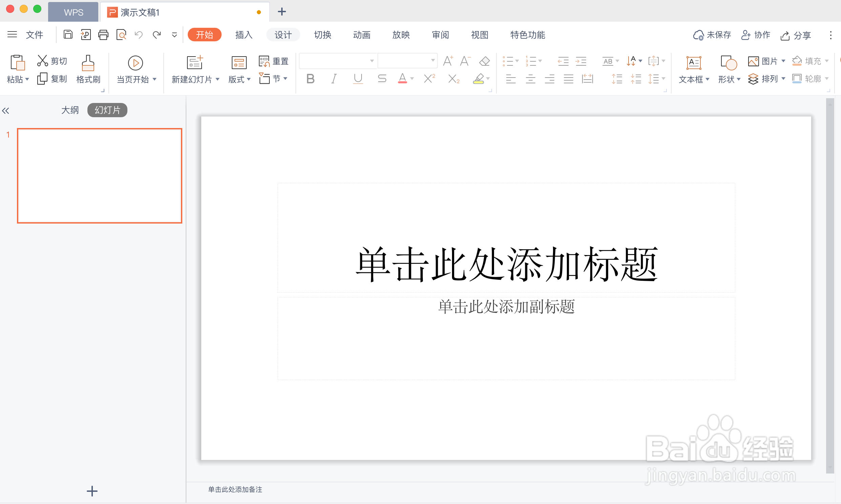The image size is (841, 504).
Task: Click the superscript X² icon
Action: tap(430, 79)
